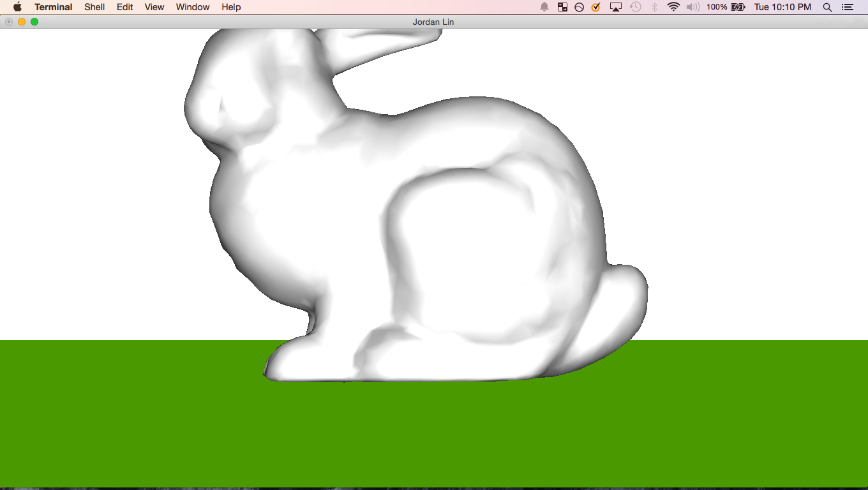Open Notification Center list icon
The image size is (868, 490).
[x=848, y=7]
